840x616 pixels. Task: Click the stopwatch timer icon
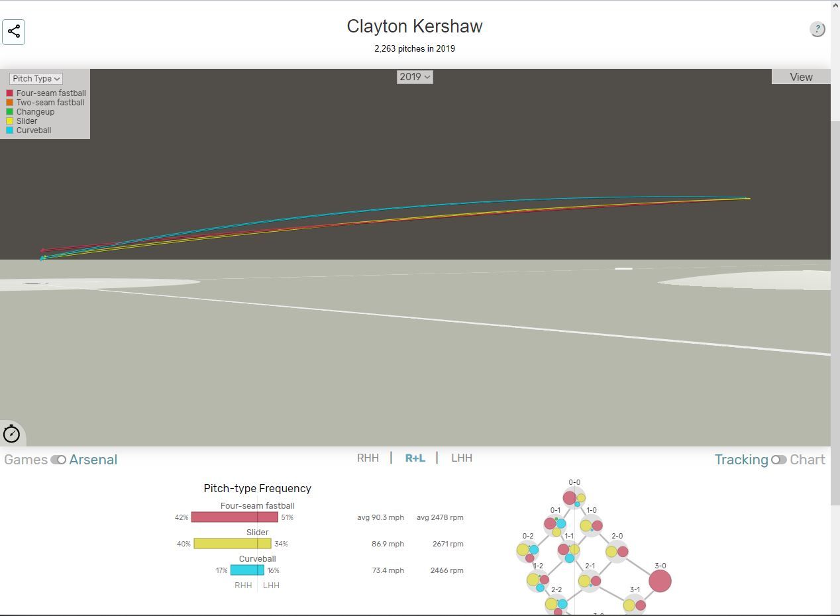tap(12, 433)
